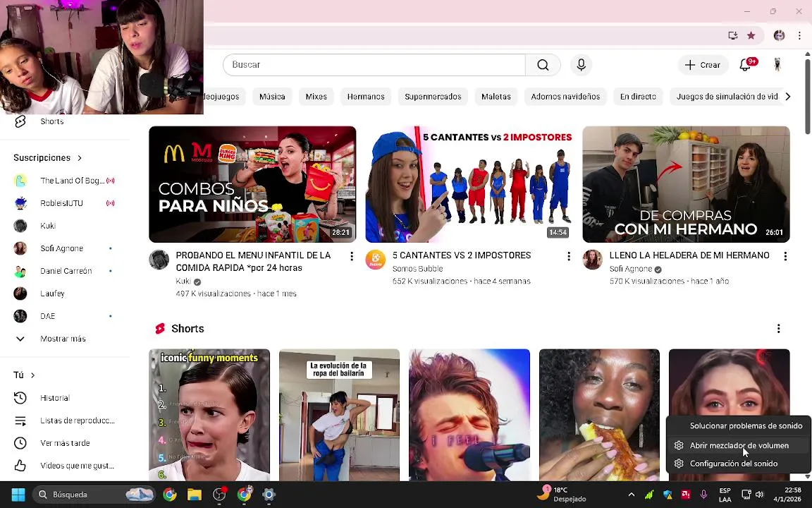Filter by the Supermercados chip

[433, 97]
